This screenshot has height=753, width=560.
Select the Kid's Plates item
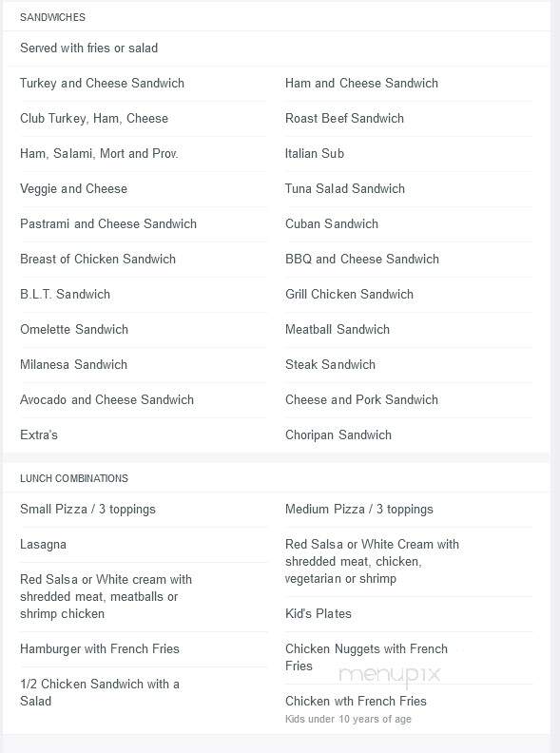[319, 614]
